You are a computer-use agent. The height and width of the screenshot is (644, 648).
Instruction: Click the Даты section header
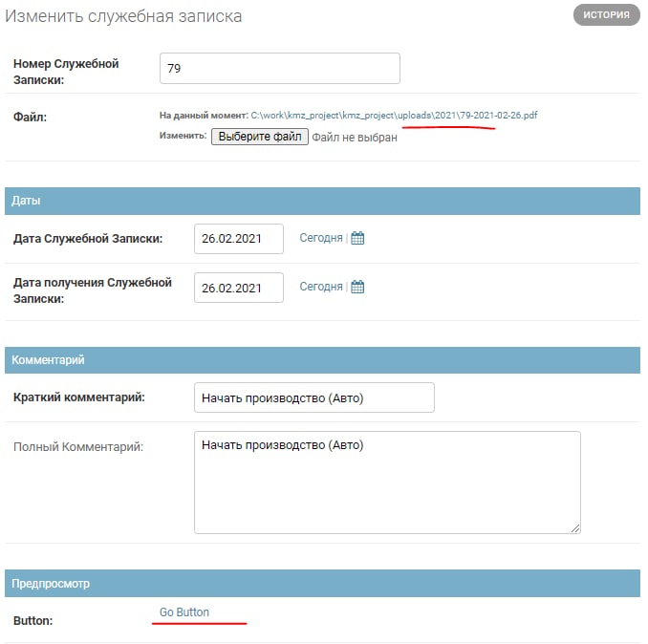click(322, 201)
